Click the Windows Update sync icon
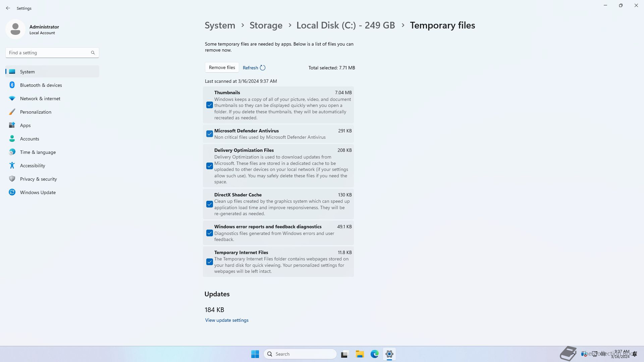This screenshot has height=362, width=644. click(x=12, y=192)
